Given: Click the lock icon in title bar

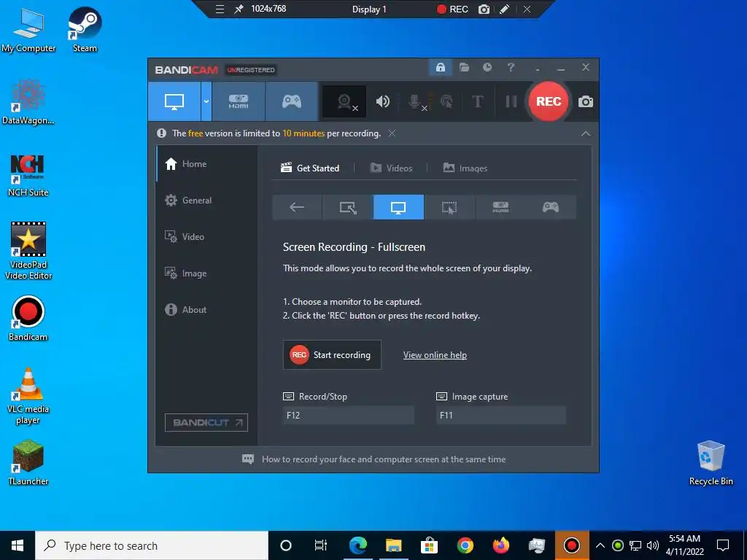Looking at the screenshot, I should pyautogui.click(x=440, y=68).
